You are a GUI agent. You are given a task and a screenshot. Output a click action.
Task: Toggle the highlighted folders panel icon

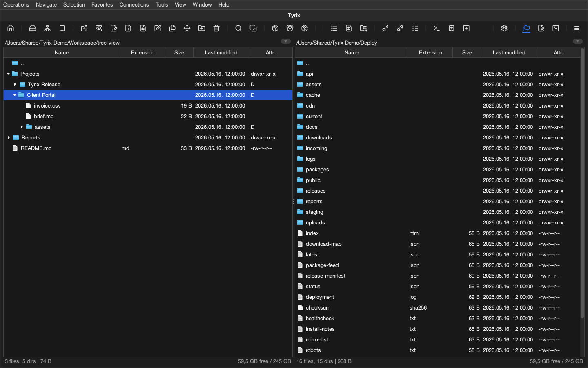point(526,28)
